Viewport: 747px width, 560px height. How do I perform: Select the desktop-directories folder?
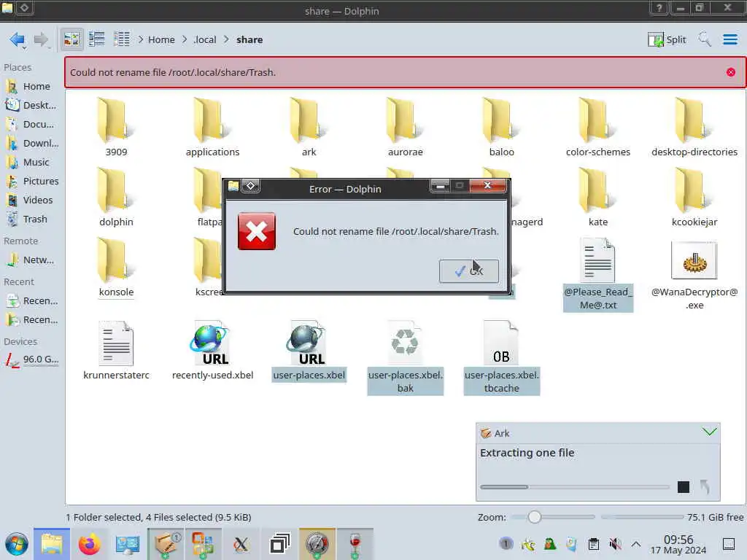(x=694, y=128)
